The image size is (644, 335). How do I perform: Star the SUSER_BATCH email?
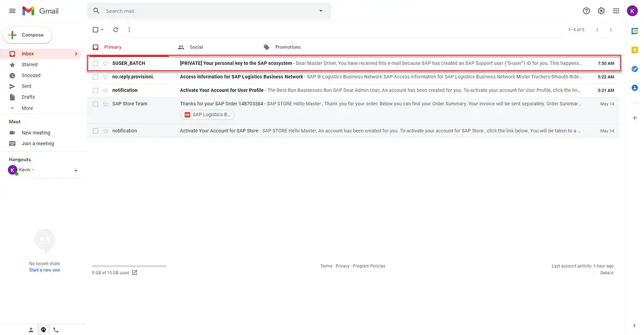[x=105, y=63]
